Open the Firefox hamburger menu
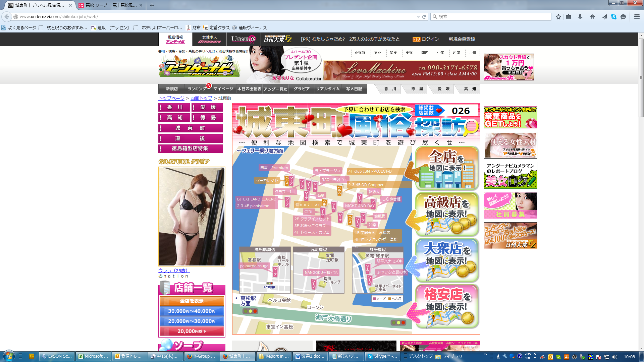Viewport: 644px width, 362px height. click(x=637, y=17)
